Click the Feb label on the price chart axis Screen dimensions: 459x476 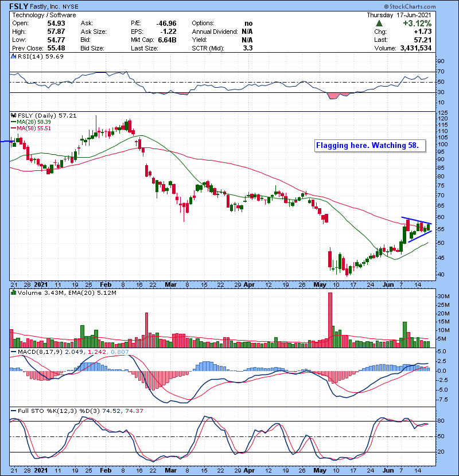click(106, 285)
